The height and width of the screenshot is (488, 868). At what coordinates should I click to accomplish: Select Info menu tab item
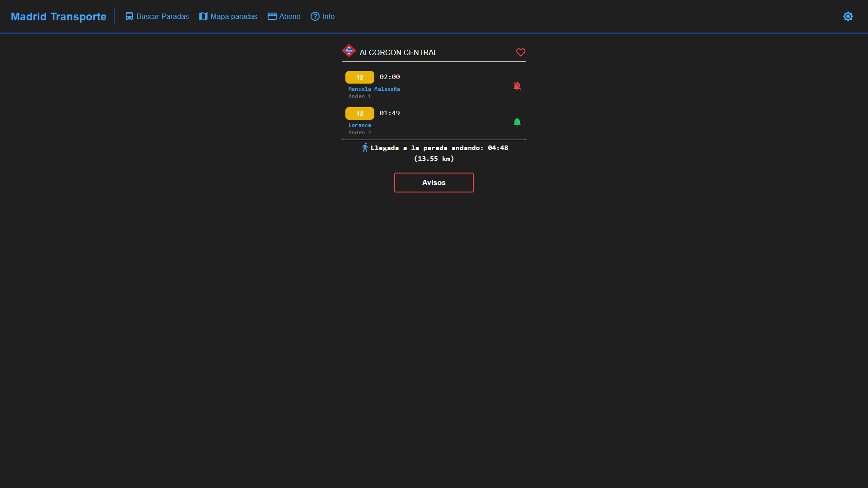coord(328,16)
